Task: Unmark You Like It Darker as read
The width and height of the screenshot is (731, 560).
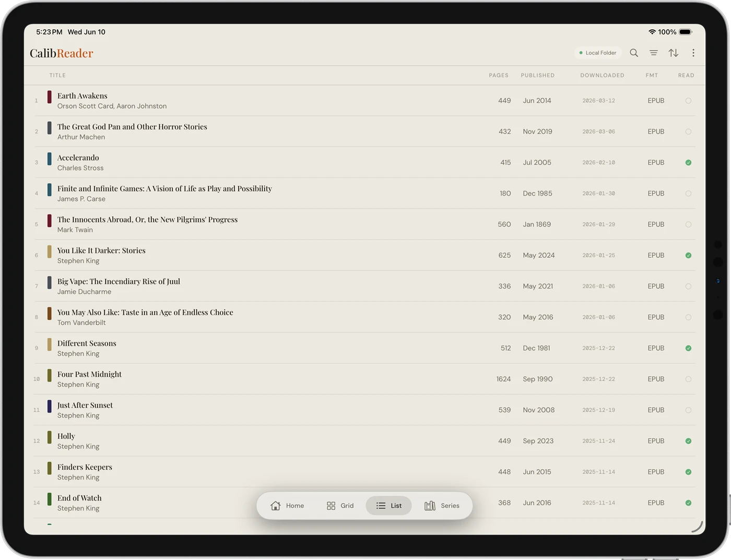Action: tap(688, 255)
